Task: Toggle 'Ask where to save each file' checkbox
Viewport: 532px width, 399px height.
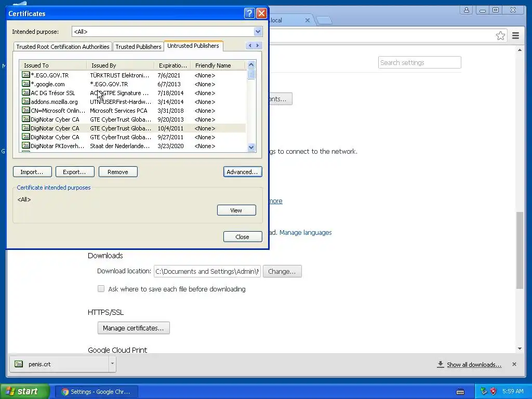Action: (101, 289)
